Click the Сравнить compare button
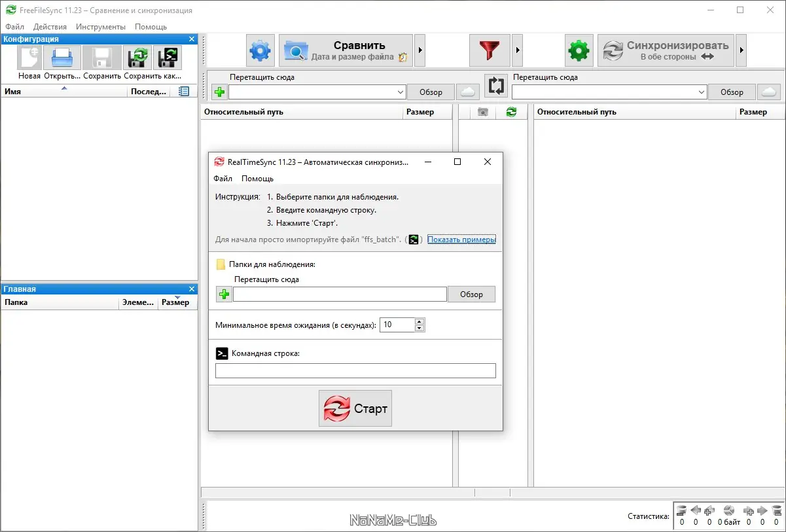This screenshot has height=532, width=786. 346,50
